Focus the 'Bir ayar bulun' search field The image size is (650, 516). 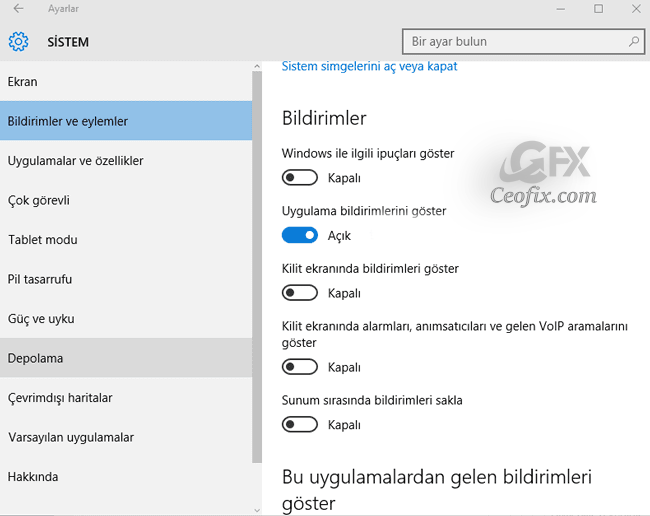coord(523,41)
